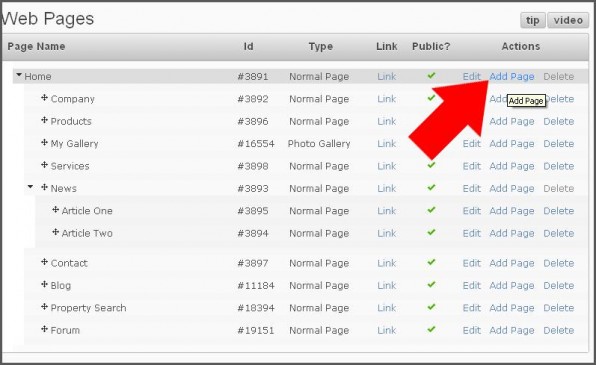Add a page under Products
The height and width of the screenshot is (365, 596).
[512, 121]
